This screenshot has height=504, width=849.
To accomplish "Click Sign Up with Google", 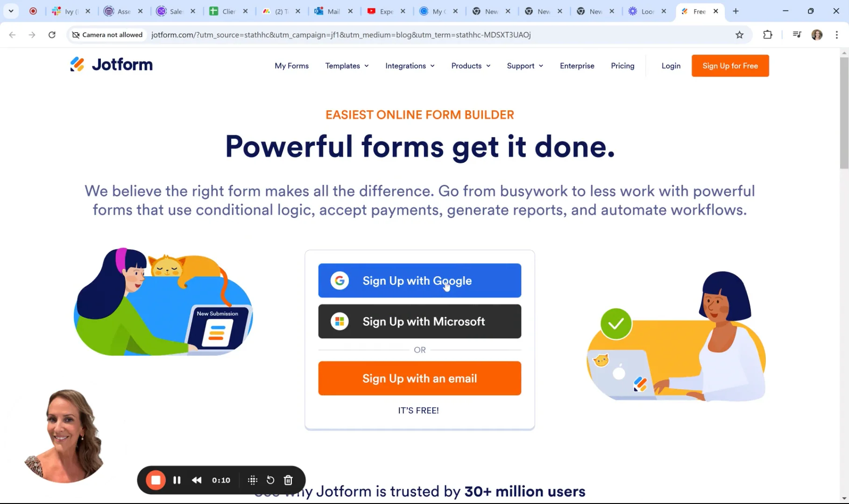I will point(419,280).
